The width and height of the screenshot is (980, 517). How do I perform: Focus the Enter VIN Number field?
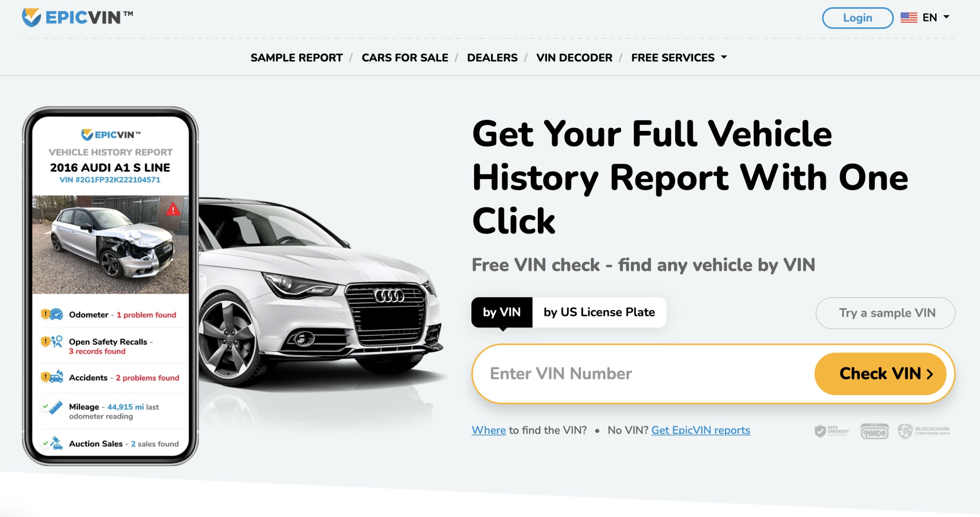pos(643,374)
